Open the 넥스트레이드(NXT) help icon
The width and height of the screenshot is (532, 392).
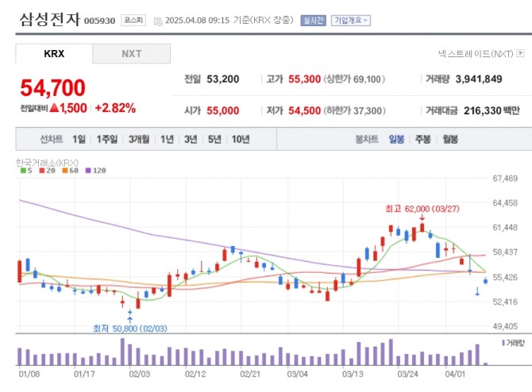(x=520, y=53)
